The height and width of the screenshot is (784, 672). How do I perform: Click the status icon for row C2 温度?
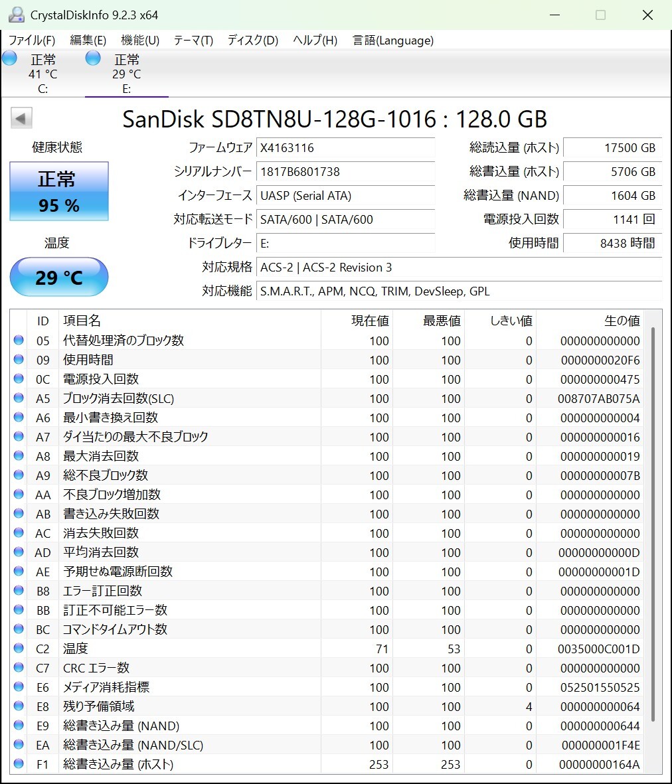click(19, 649)
